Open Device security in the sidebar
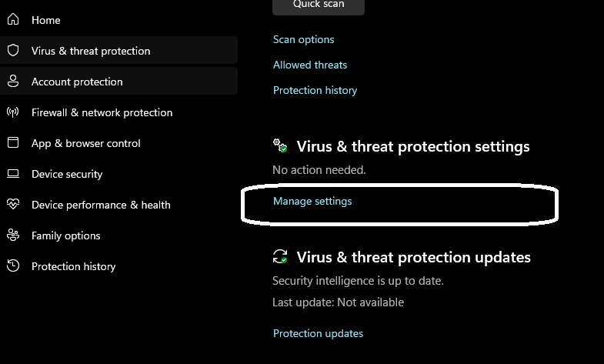This screenshot has height=364, width=604. point(67,174)
